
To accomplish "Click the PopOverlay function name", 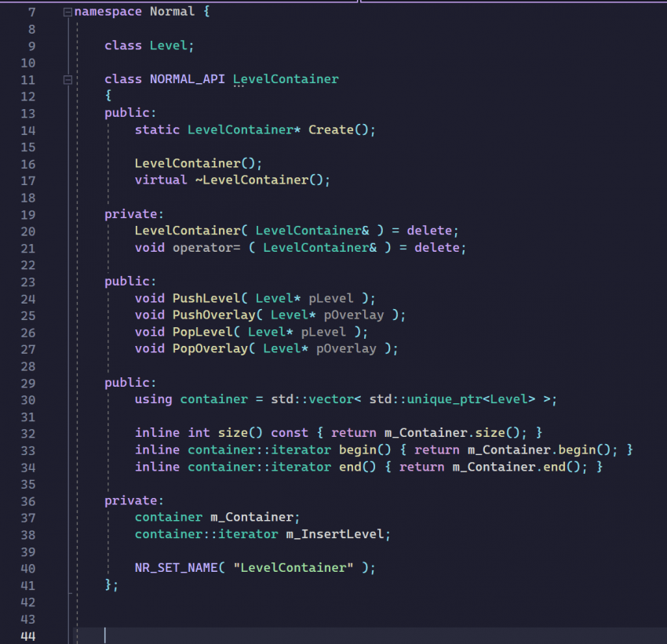I will tap(210, 348).
